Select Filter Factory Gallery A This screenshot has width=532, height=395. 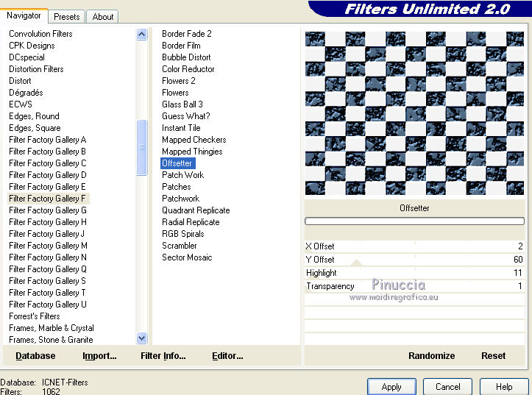[48, 140]
